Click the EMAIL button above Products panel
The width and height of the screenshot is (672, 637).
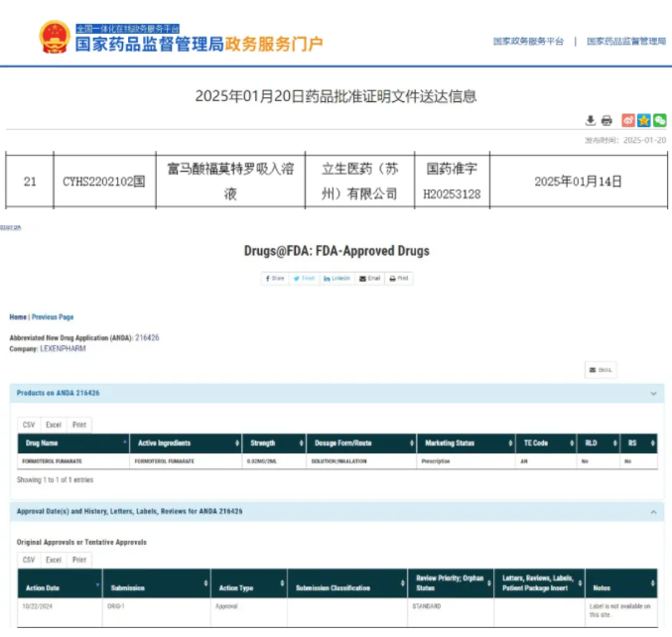(601, 370)
